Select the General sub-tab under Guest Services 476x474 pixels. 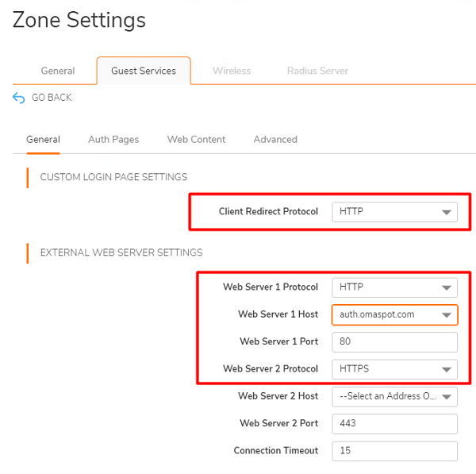coord(43,139)
